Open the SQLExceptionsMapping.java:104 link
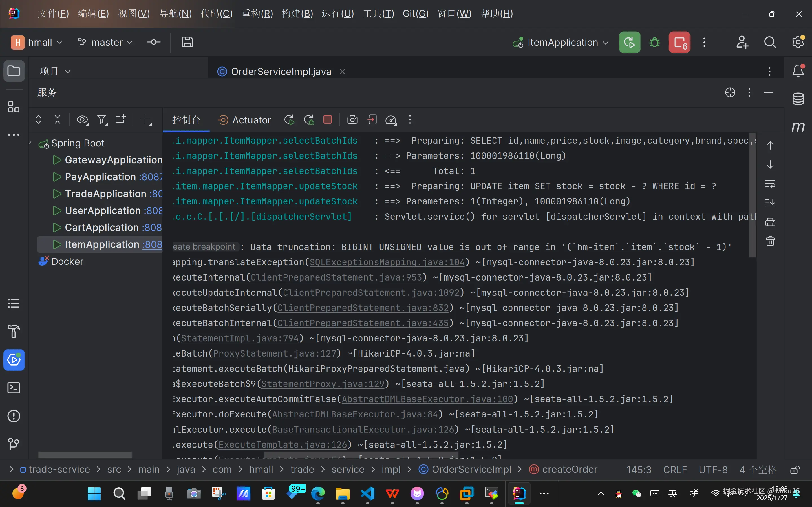The width and height of the screenshot is (812, 507). tap(387, 262)
